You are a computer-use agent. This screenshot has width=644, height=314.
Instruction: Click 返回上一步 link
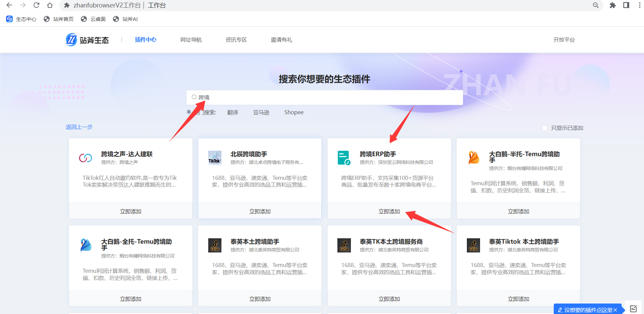(x=79, y=127)
